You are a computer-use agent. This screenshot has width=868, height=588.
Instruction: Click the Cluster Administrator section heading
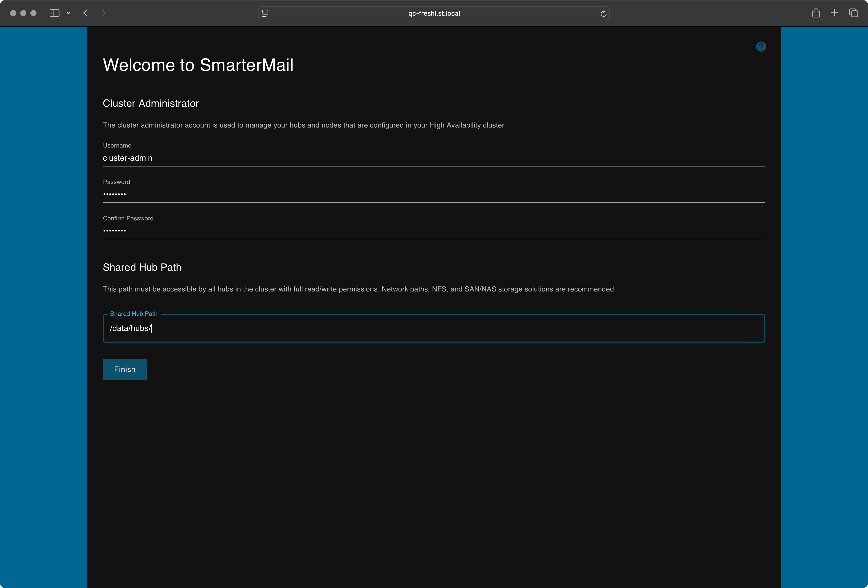tap(150, 103)
